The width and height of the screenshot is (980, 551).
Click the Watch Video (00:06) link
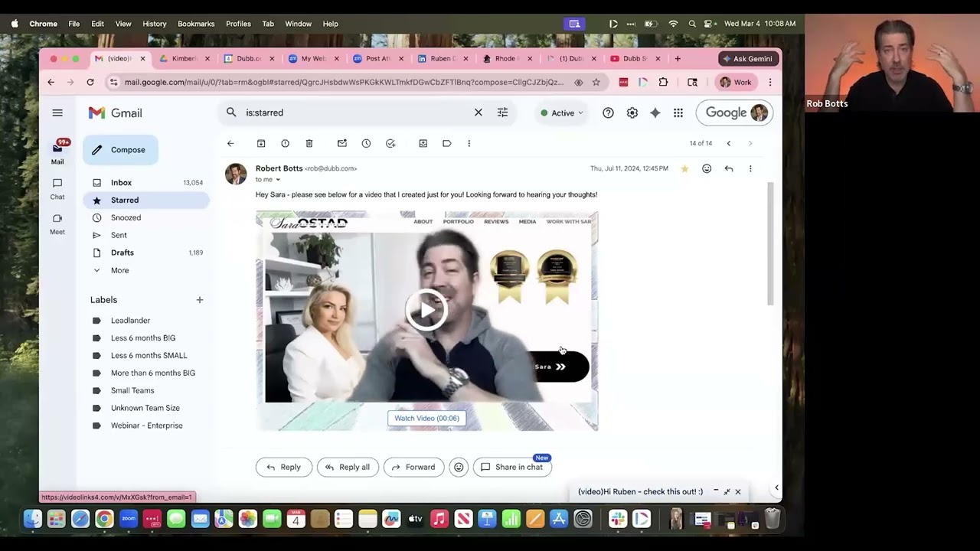click(426, 418)
